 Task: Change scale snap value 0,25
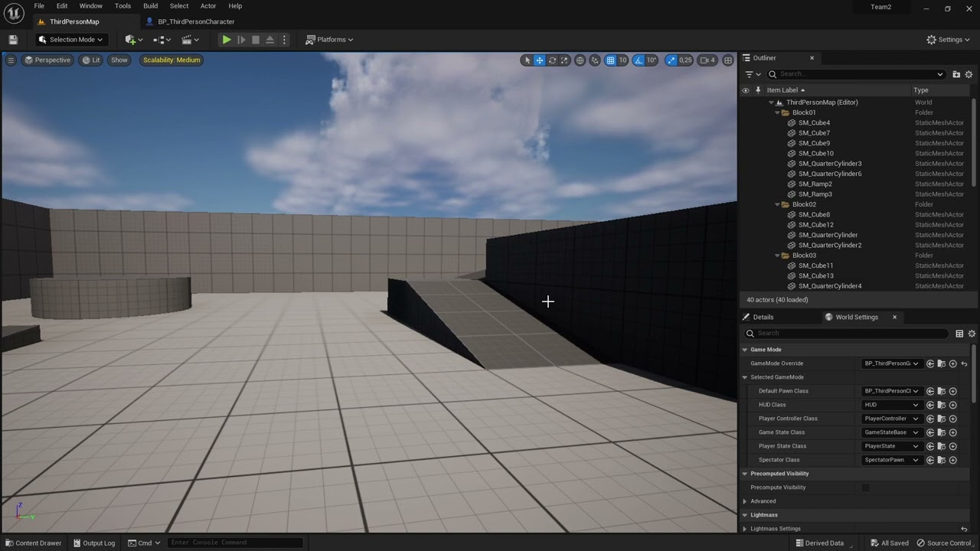tap(685, 60)
